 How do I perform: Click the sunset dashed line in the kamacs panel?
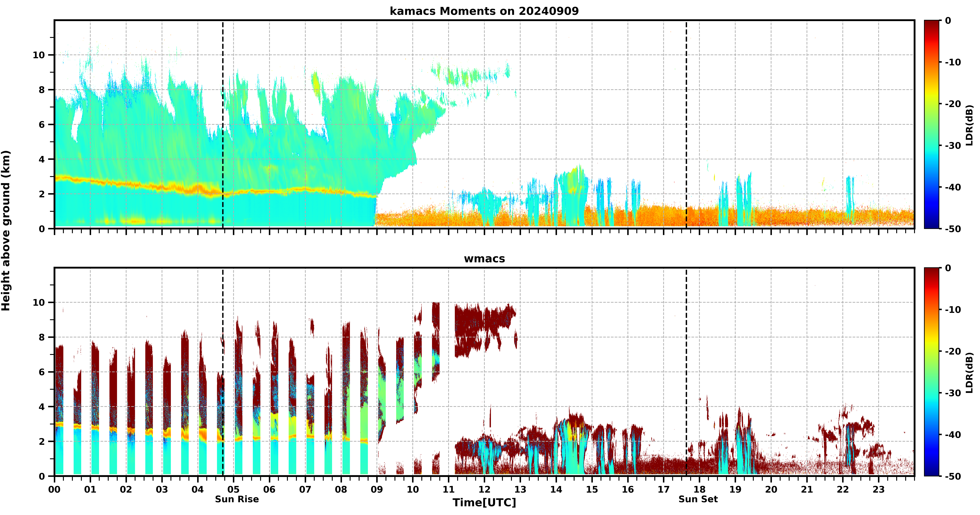[x=686, y=124]
